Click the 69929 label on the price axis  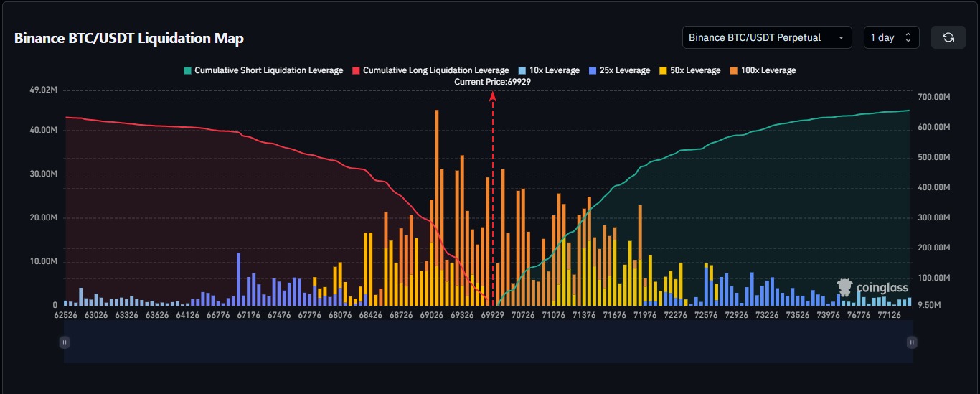tap(492, 314)
